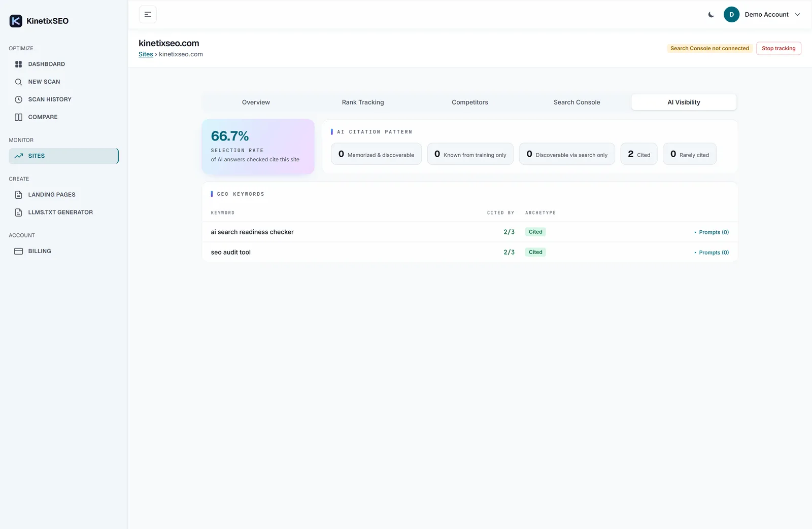Click the Sites trend-line icon

coord(19,156)
